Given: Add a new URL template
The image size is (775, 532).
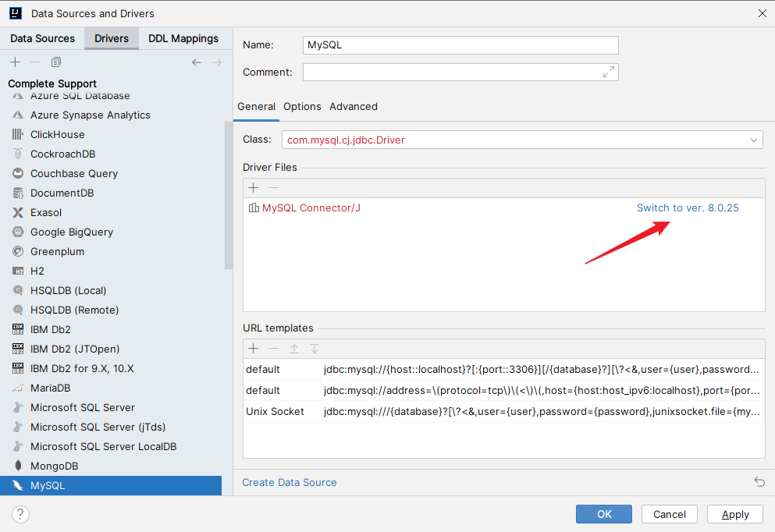Looking at the screenshot, I should tap(253, 349).
